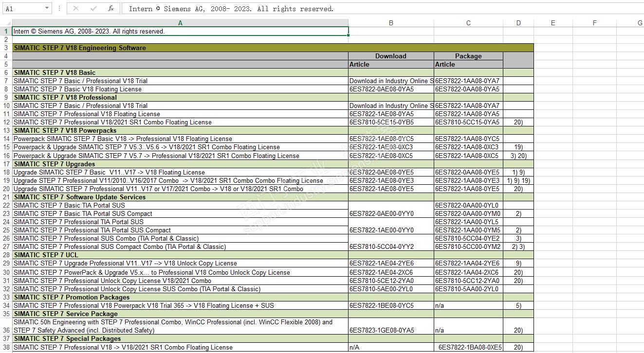Select column E header
The height and width of the screenshot is (353, 644).
point(553,23)
